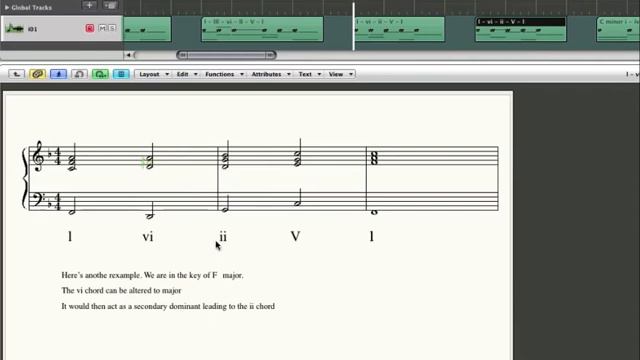Select the i01 track name
This screenshot has width=640, height=360.
[x=33, y=29]
